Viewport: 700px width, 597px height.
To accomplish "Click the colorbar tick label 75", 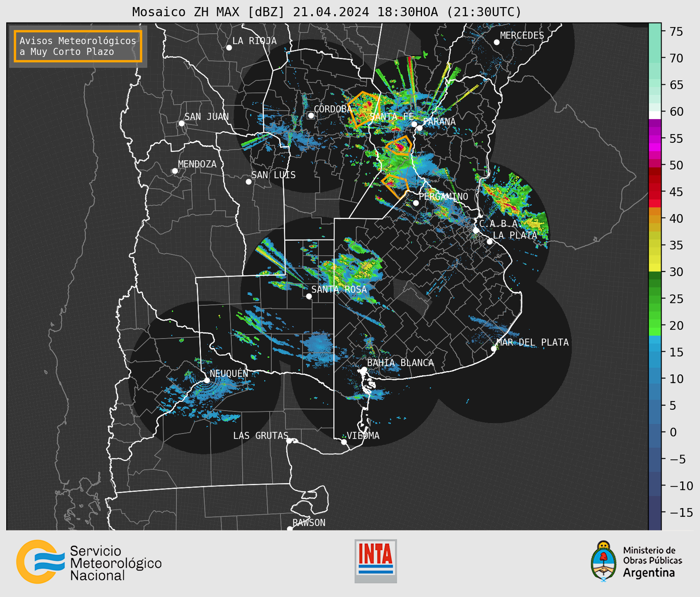I will [x=676, y=32].
